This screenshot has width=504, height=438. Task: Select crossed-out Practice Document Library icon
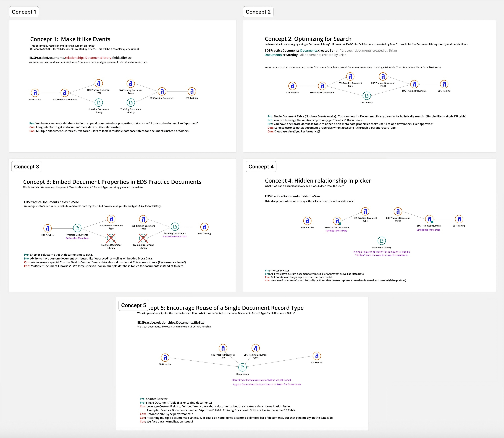coord(111,238)
